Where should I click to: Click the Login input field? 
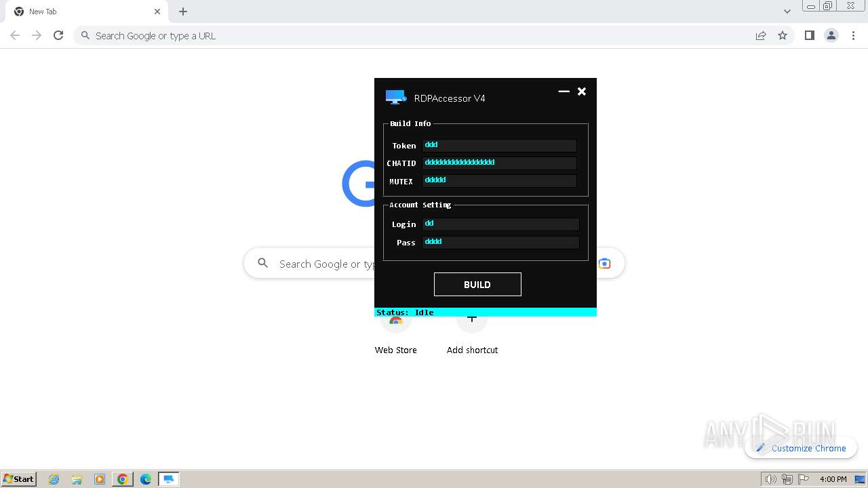(x=500, y=224)
